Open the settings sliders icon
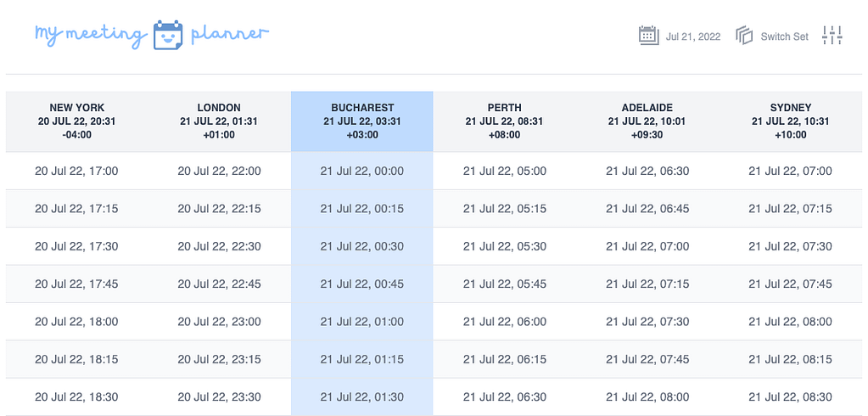Screen dimensions: 868x416 pos(832,36)
